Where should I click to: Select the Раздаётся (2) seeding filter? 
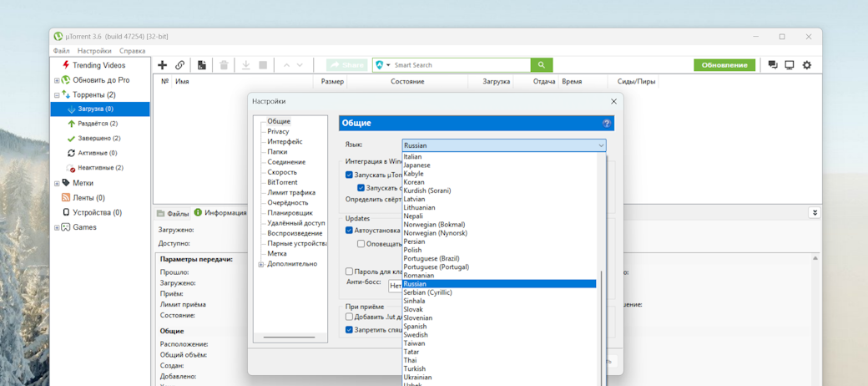(x=93, y=124)
